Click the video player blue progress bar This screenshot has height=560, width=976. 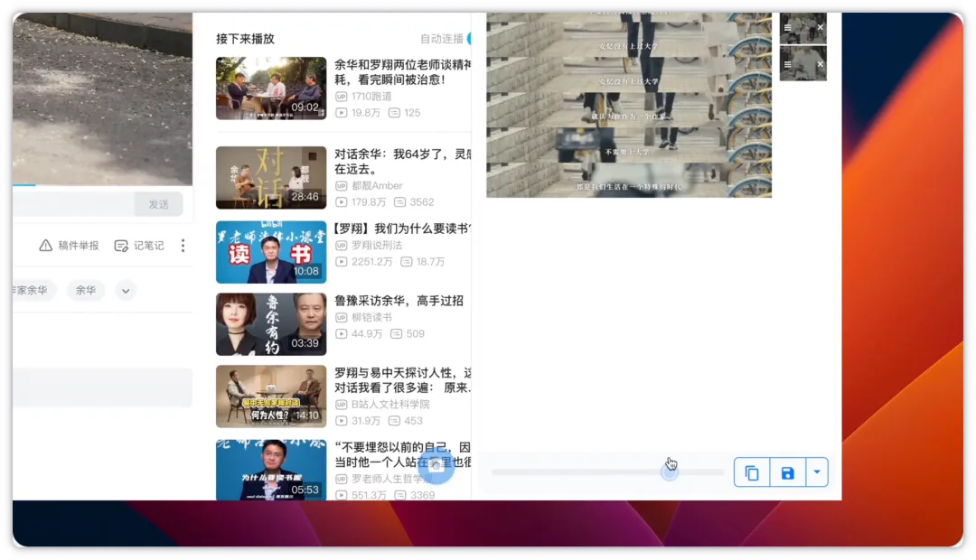tap(24, 185)
